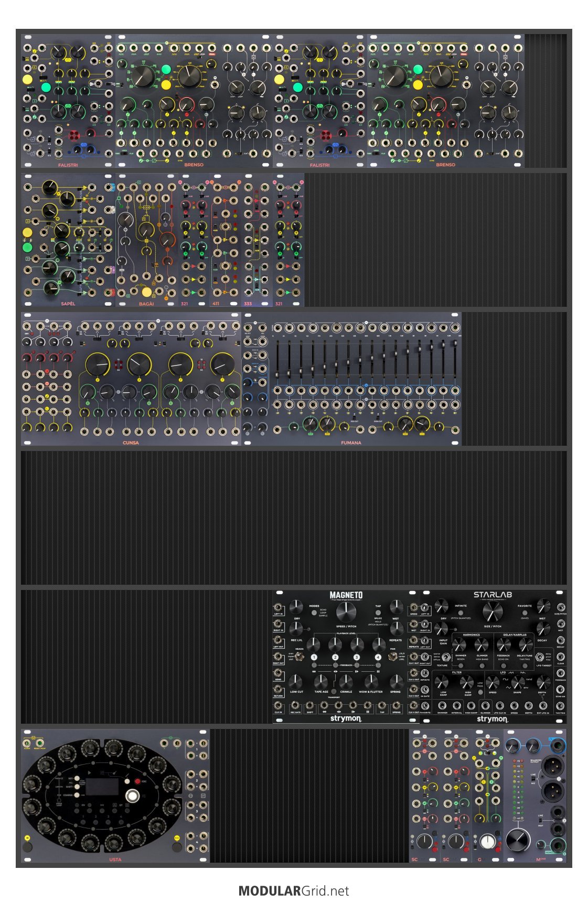Click the GLIMMER knob on Starlab

point(482,645)
